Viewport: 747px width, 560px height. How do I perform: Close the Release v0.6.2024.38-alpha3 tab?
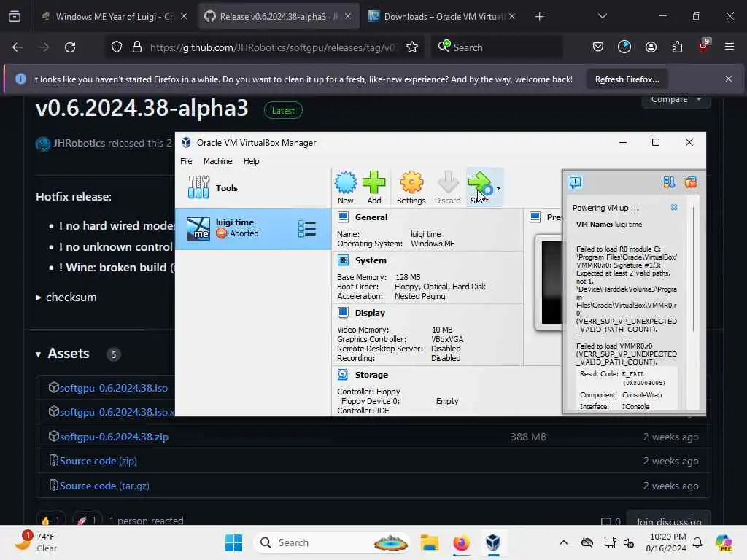pyautogui.click(x=348, y=16)
